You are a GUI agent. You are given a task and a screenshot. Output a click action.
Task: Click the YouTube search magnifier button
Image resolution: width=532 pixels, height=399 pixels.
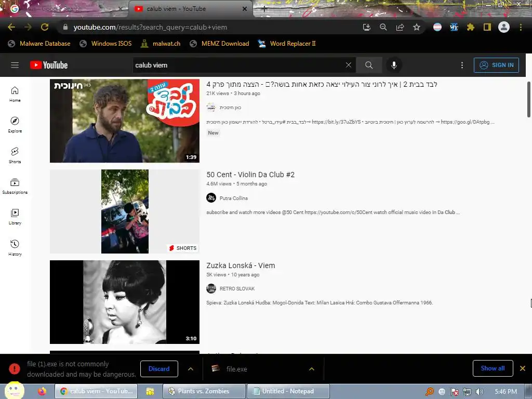point(369,65)
